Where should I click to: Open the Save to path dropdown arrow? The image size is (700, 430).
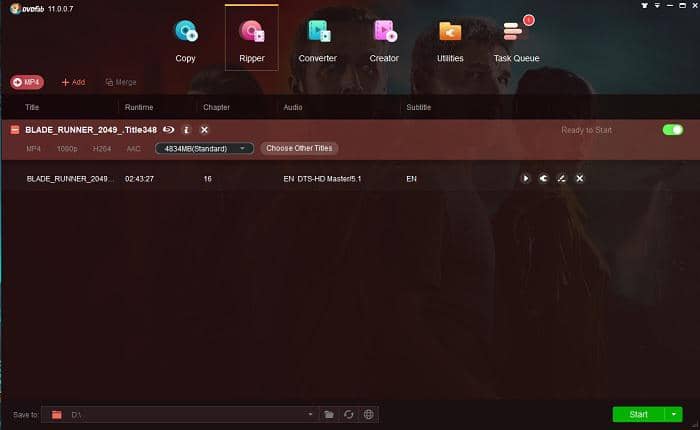click(x=310, y=414)
